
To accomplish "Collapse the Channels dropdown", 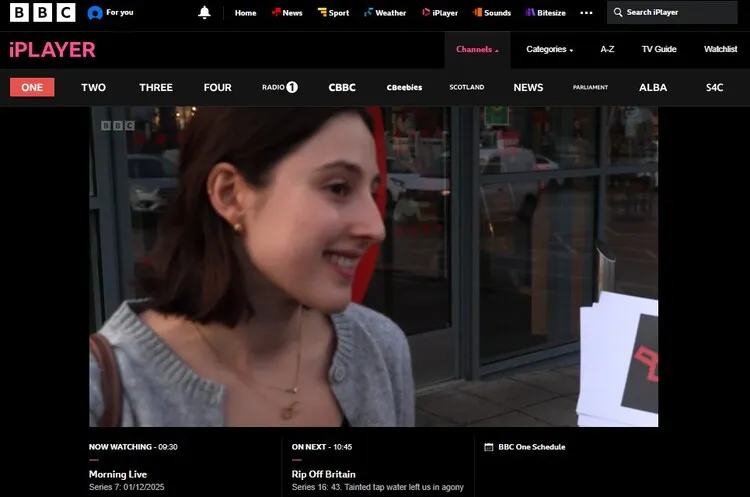I will 477,49.
